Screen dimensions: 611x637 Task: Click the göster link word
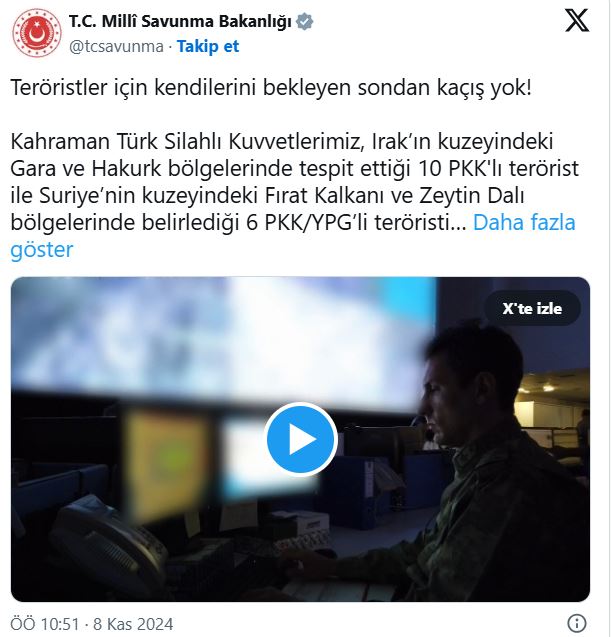(x=42, y=249)
